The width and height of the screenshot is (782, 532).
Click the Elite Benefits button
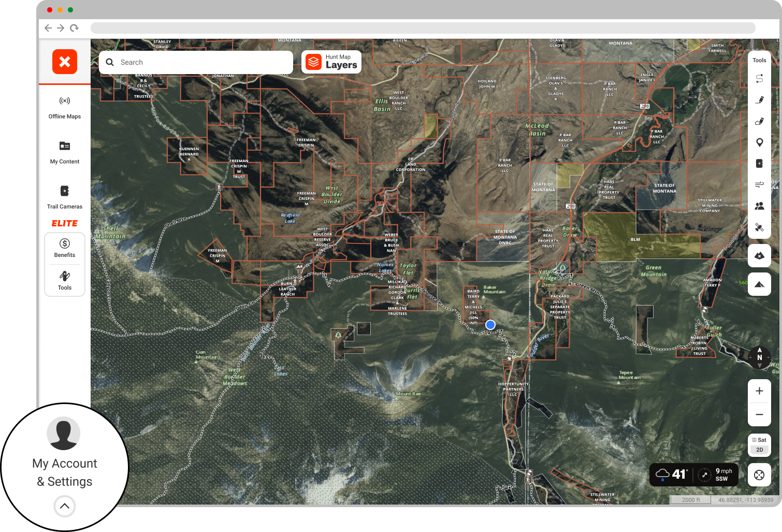(65, 248)
